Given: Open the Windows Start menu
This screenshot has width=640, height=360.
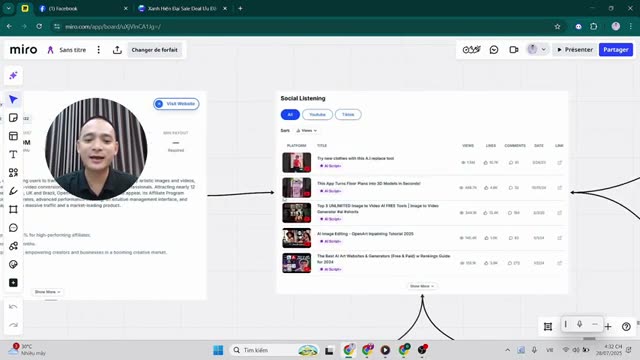Looking at the screenshot, I should 218,350.
